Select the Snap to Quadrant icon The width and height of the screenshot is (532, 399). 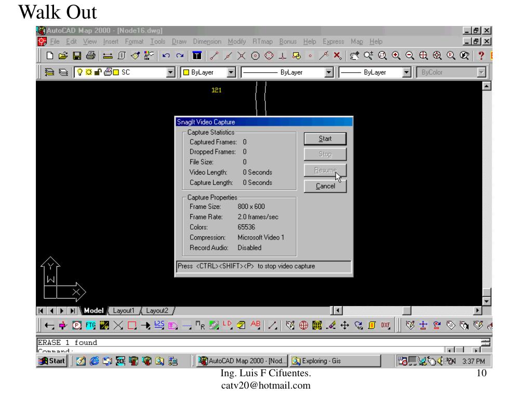tap(269, 56)
